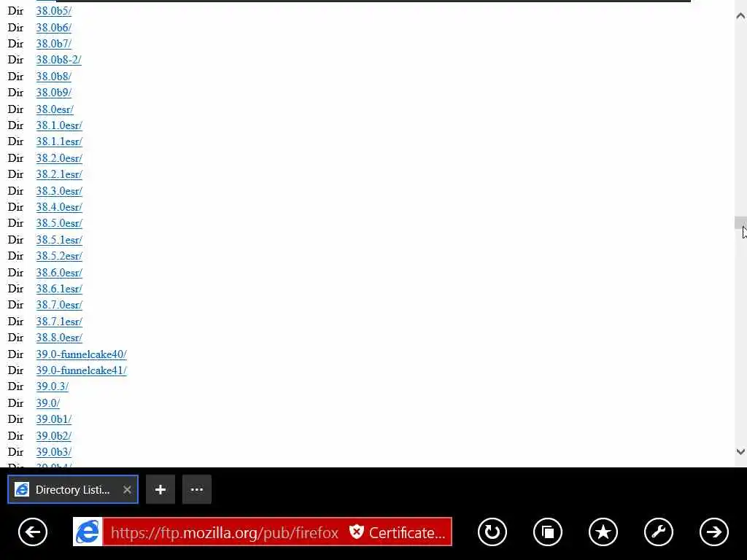Open the 38.0esr/ directory link
The height and width of the screenshot is (560, 747).
click(x=55, y=109)
